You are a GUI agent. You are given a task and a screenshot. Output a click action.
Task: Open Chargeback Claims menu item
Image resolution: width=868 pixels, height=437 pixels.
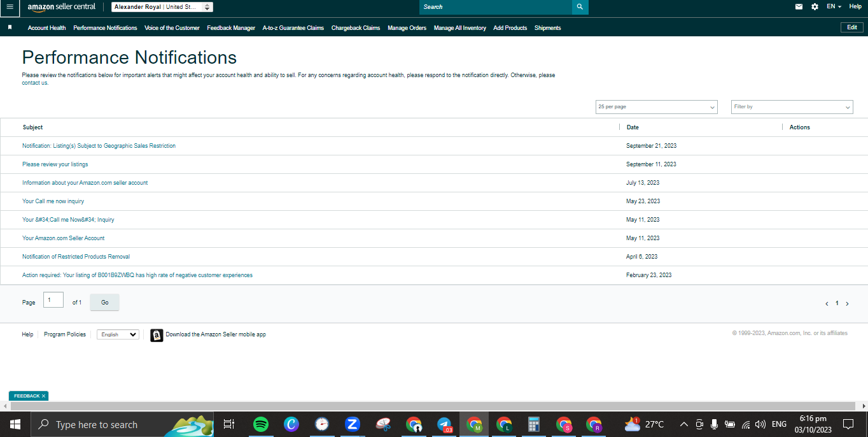tap(356, 28)
